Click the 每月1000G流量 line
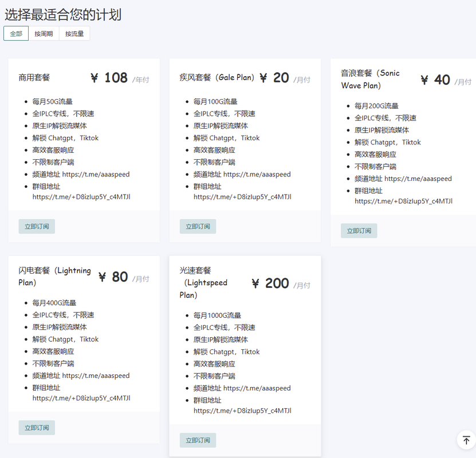The image size is (476, 458). coord(217,315)
